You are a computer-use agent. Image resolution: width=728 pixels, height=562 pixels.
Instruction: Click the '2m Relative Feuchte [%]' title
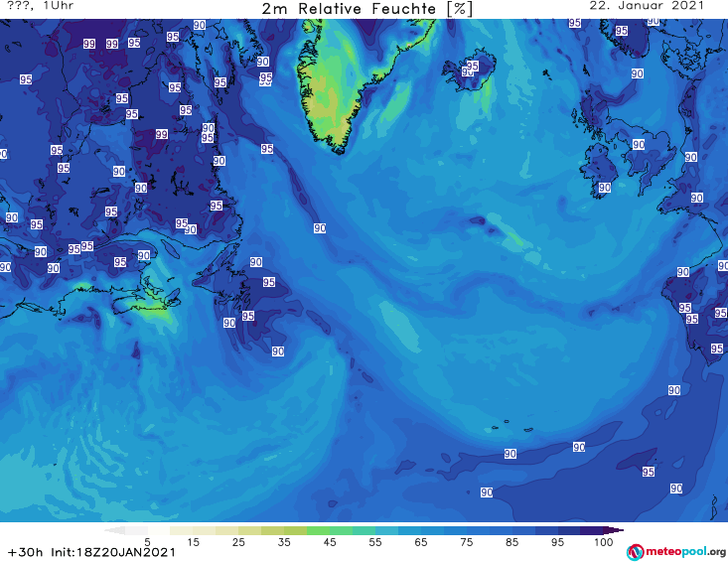click(x=367, y=9)
